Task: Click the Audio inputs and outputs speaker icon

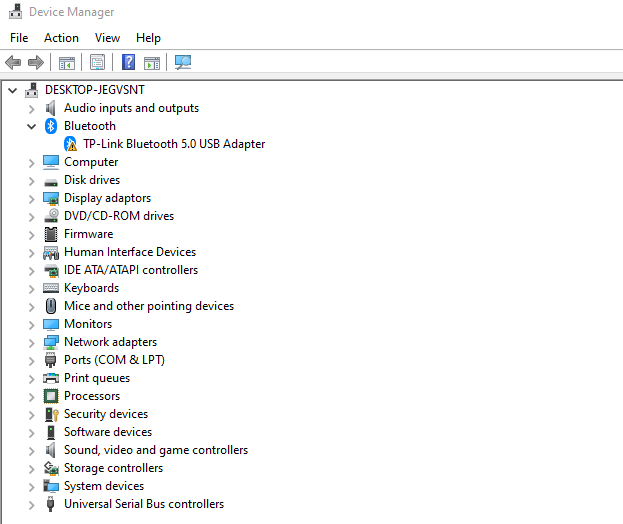Action: pos(50,108)
